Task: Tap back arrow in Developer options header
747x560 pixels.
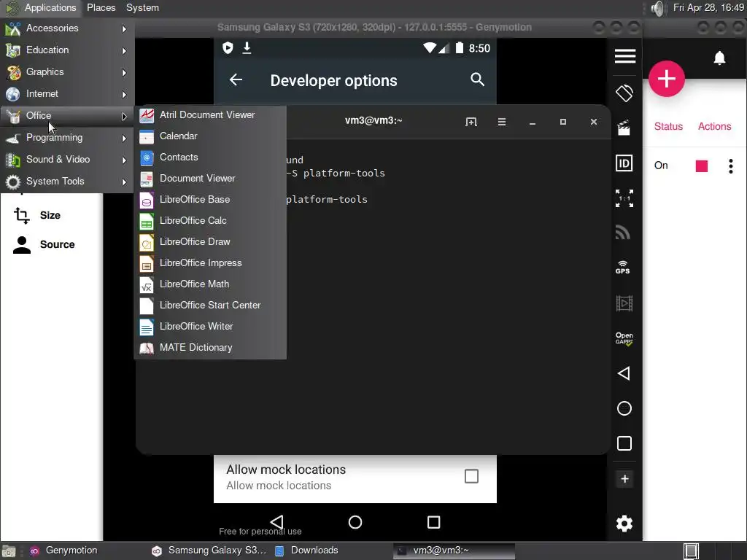Action: (236, 79)
